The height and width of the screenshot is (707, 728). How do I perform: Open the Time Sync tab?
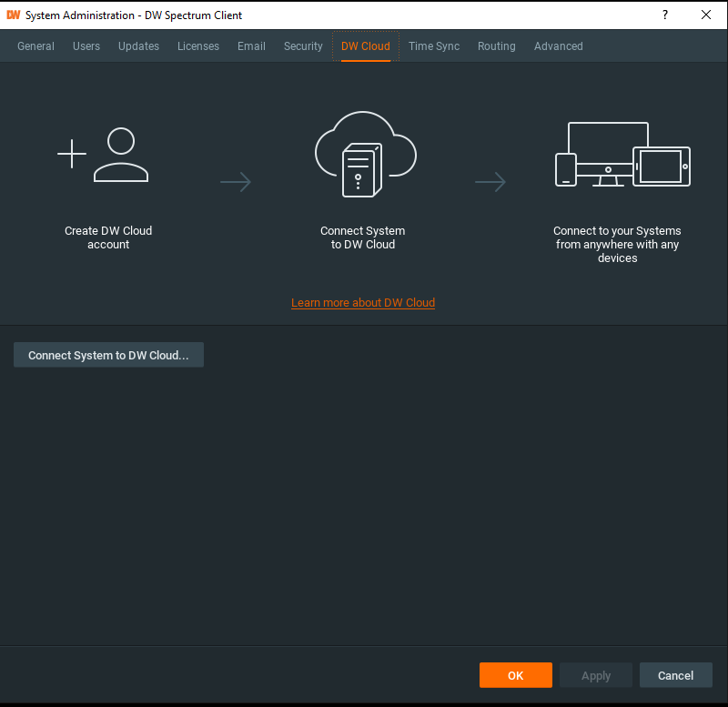[434, 46]
